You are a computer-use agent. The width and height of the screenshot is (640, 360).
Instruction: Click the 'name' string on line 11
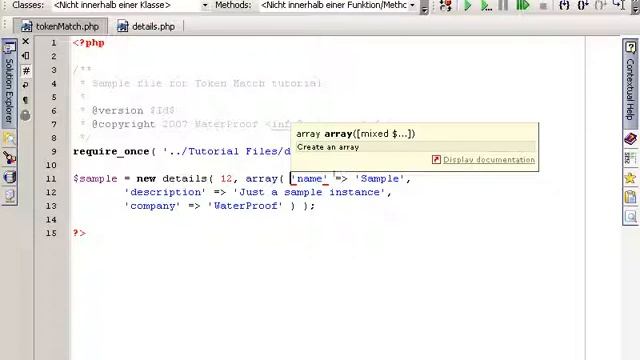pos(309,178)
